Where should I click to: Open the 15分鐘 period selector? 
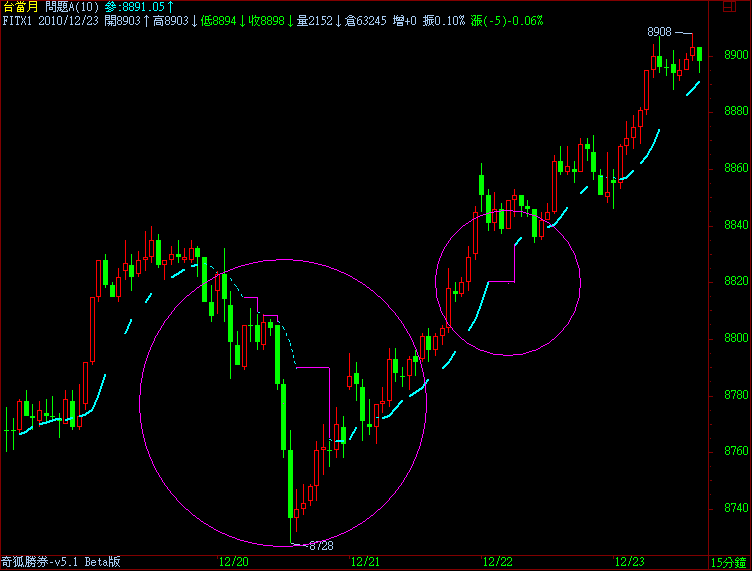coord(728,562)
